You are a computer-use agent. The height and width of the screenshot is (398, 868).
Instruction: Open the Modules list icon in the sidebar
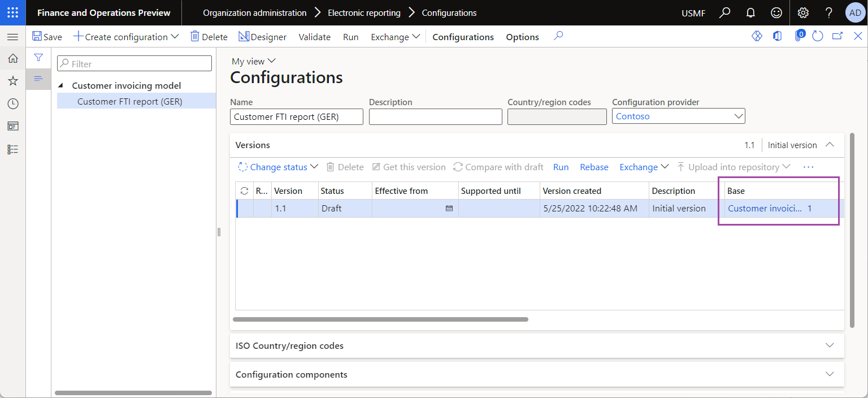[x=12, y=149]
